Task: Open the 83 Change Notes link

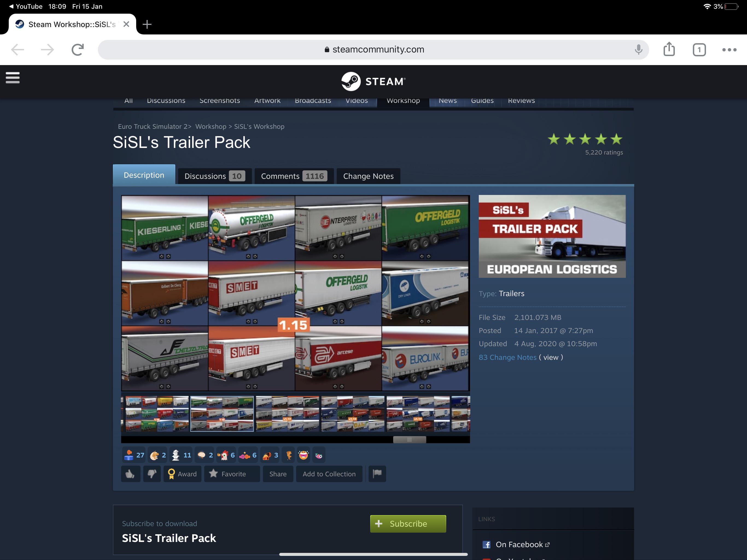Action: pyautogui.click(x=507, y=357)
